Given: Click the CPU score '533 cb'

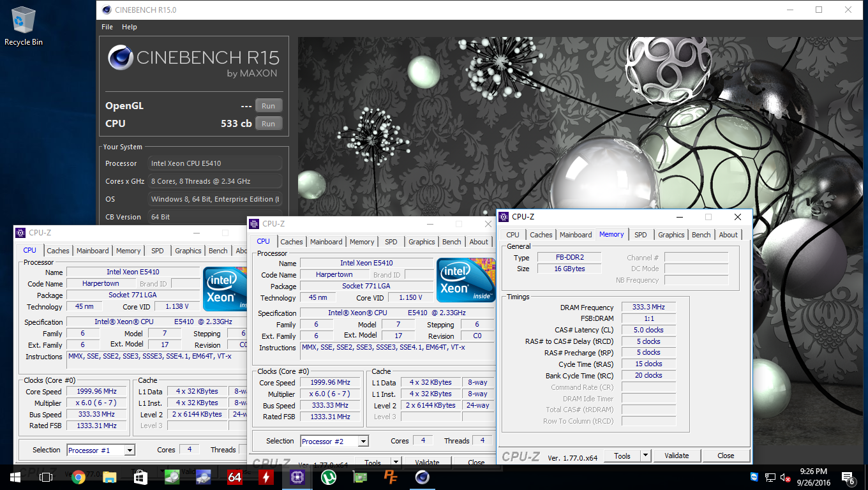Looking at the screenshot, I should pos(236,124).
